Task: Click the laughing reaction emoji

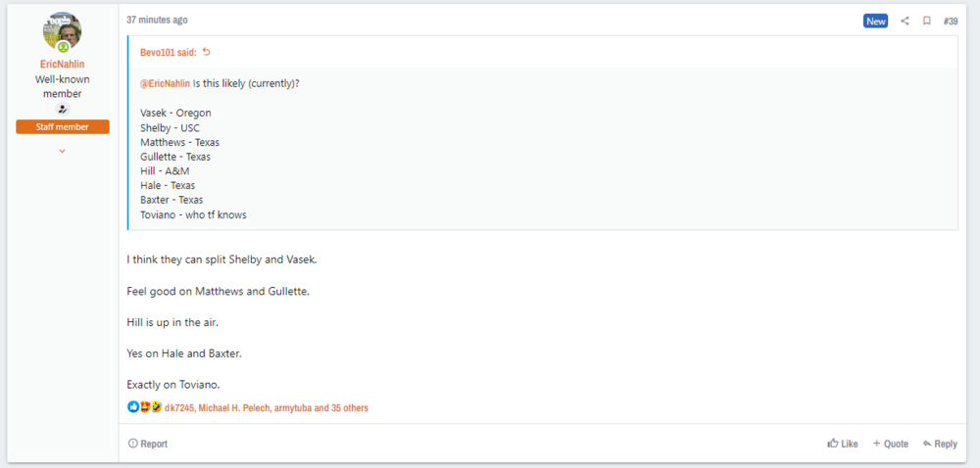Action: [x=156, y=407]
